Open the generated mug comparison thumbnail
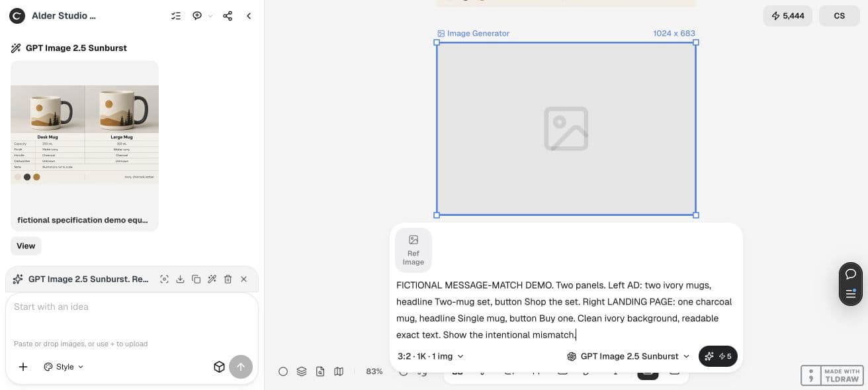Screen dimensions: 868x390 point(85,134)
